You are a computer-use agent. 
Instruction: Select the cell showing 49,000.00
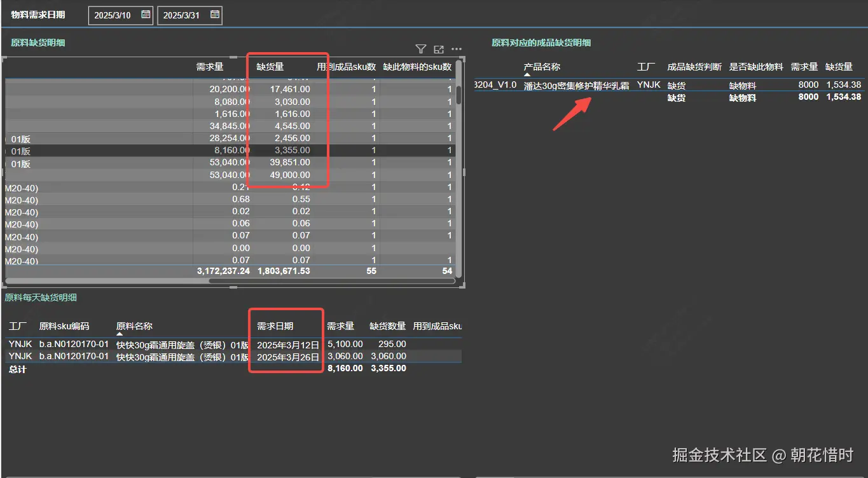click(290, 175)
